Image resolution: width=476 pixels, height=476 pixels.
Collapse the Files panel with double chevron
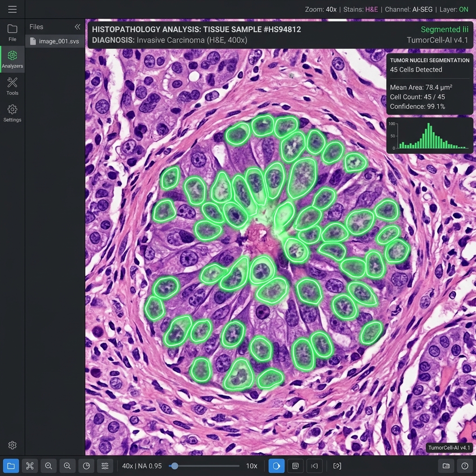coord(78,26)
